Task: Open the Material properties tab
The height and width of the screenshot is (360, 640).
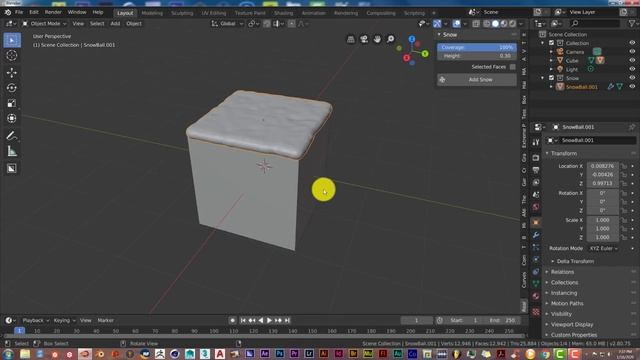Action: 536,296
